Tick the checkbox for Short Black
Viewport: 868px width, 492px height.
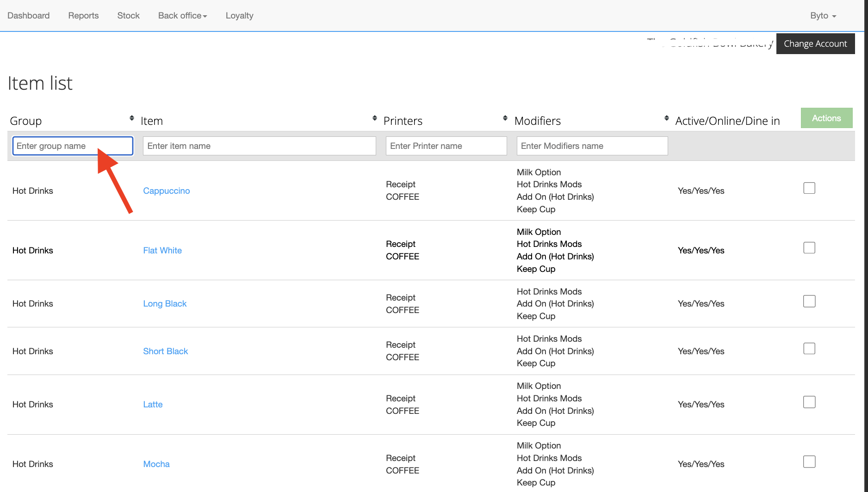809,349
